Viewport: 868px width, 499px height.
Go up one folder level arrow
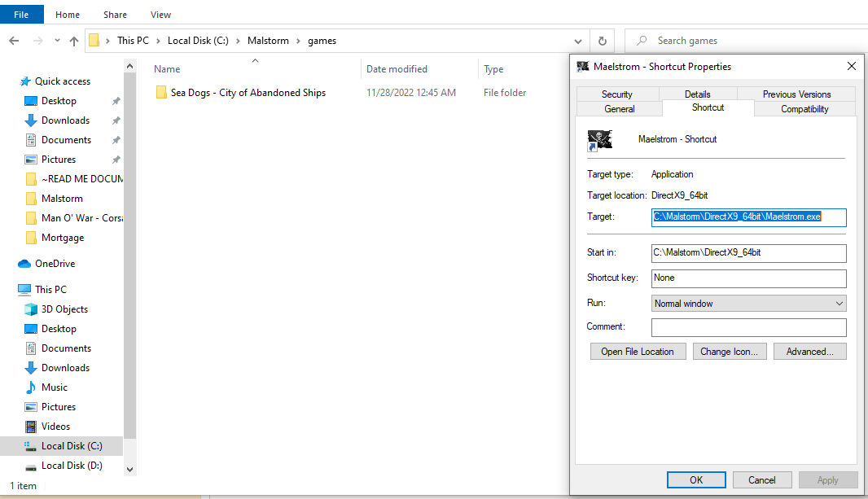(x=74, y=41)
